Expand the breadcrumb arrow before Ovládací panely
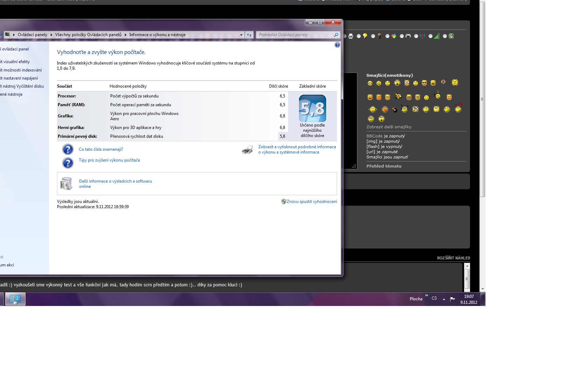This screenshot has width=588, height=368. click(x=14, y=35)
